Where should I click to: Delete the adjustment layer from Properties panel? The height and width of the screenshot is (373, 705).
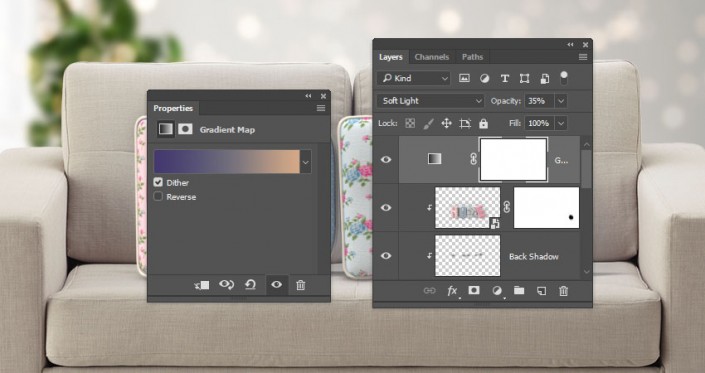pyautogui.click(x=301, y=285)
